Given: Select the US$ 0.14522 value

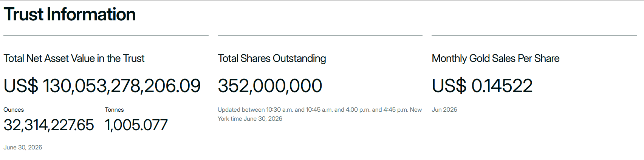Looking at the screenshot, I should (x=482, y=86).
